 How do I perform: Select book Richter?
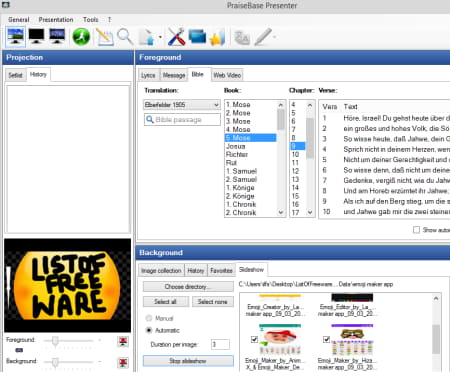250,154
